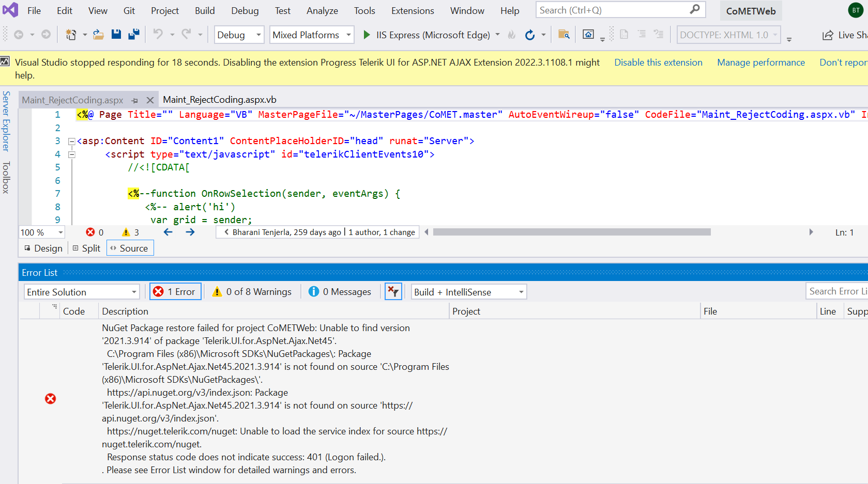Image resolution: width=868 pixels, height=484 pixels.
Task: Click the browser refresh arrow icon
Action: coord(530,35)
